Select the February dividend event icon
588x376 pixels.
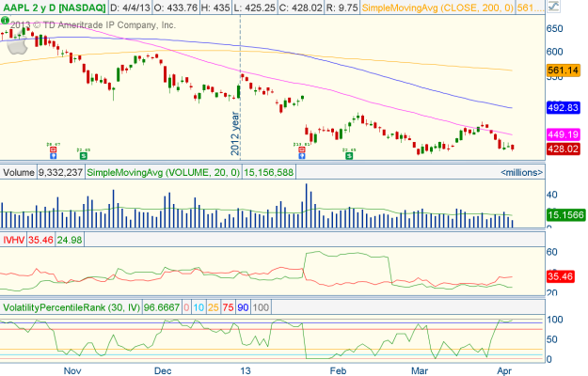[349, 155]
